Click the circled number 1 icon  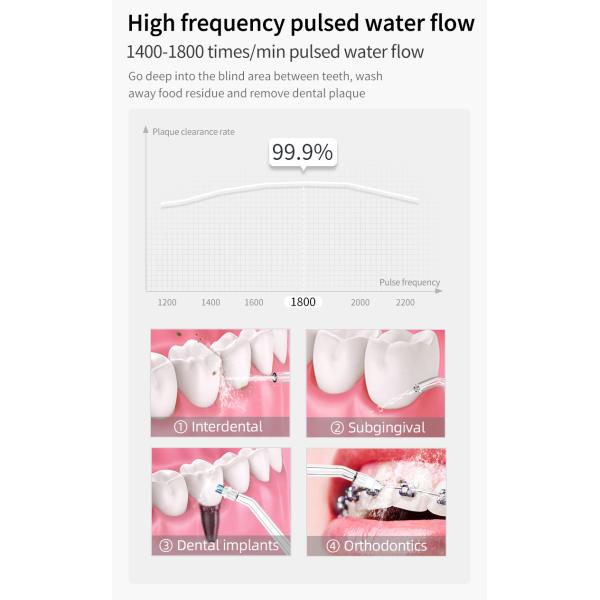pos(181,427)
